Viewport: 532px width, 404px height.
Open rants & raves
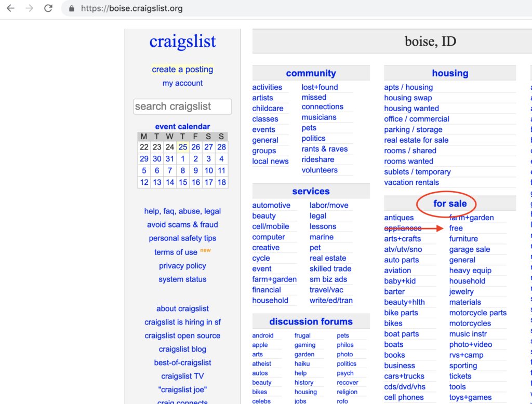325,149
